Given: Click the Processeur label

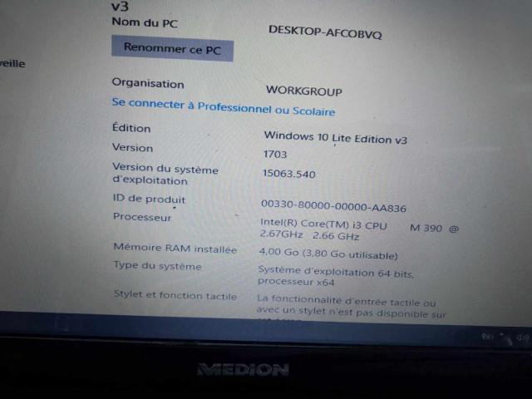Looking at the screenshot, I should pos(142,217).
